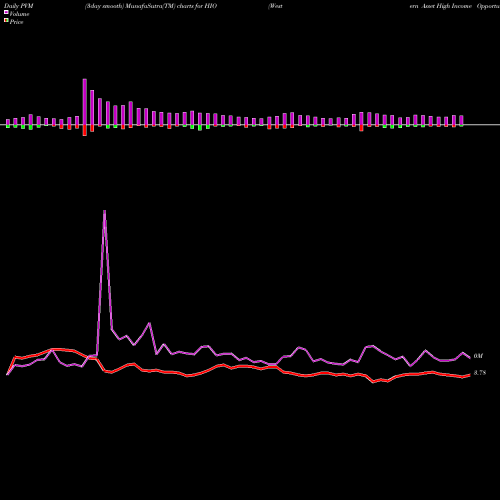Click the 'Daily PVM' title text
This screenshot has width=500, height=500.
pyautogui.click(x=19, y=6)
